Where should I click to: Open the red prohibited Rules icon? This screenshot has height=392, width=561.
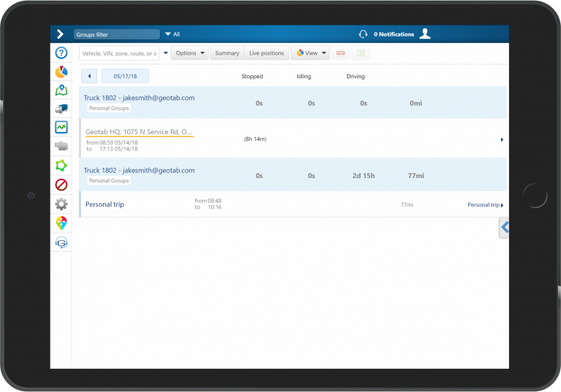coord(61,185)
